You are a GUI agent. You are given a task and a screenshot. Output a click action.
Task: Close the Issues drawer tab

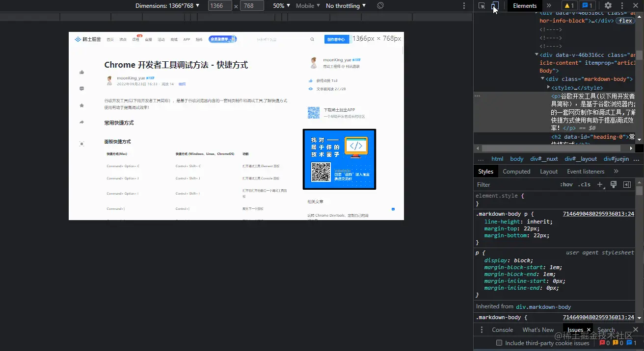pos(588,330)
